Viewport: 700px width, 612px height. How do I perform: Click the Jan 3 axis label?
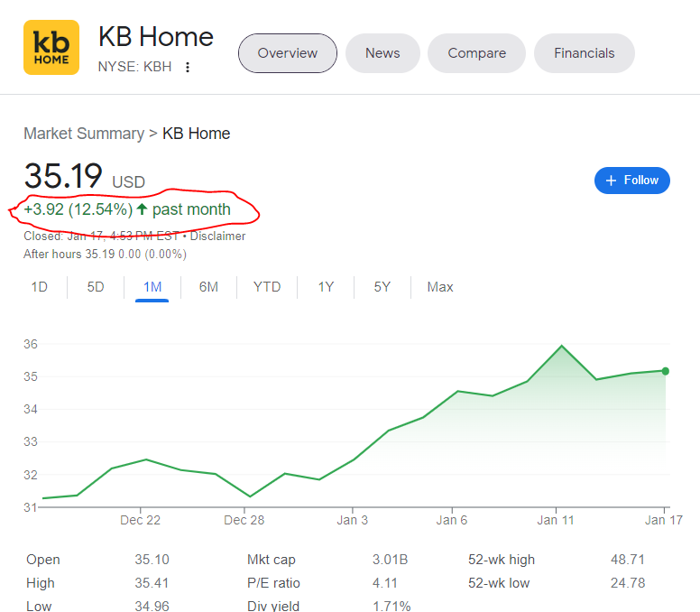(352, 520)
